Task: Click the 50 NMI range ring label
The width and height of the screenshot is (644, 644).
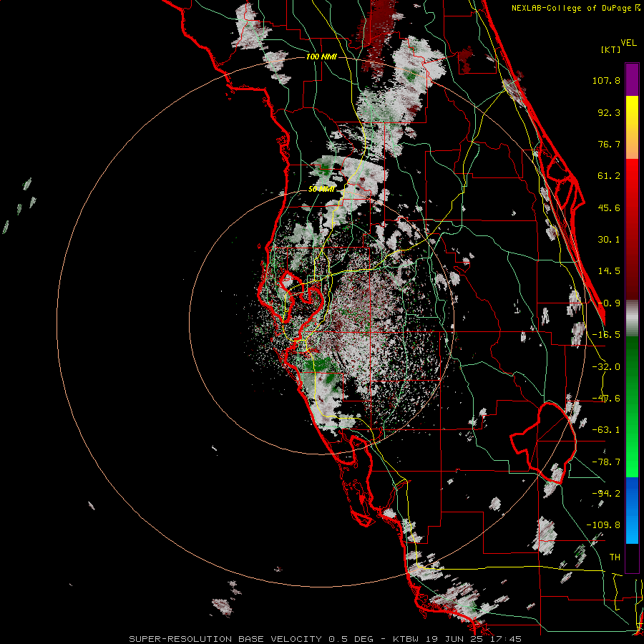Action: [x=321, y=189]
